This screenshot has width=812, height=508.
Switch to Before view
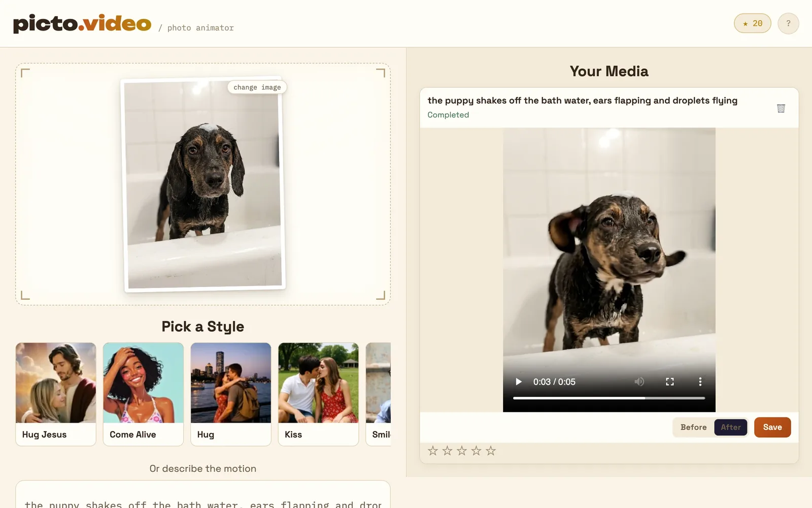click(693, 427)
